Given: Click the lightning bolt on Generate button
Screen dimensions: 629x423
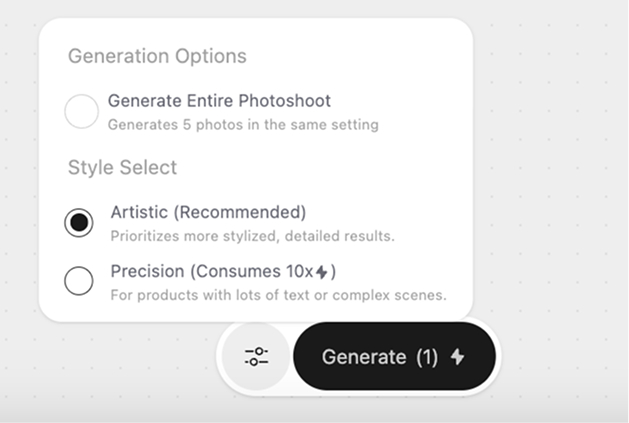Looking at the screenshot, I should point(457,357).
